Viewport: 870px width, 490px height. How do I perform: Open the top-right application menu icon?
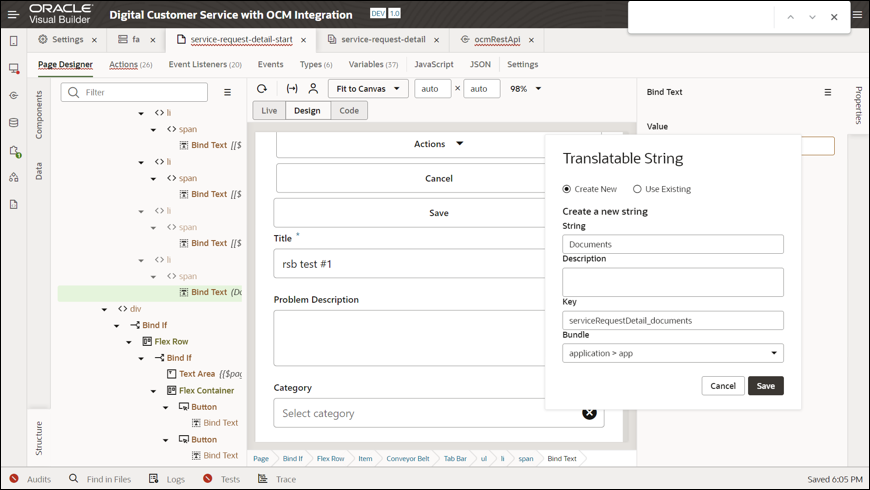[x=857, y=15]
